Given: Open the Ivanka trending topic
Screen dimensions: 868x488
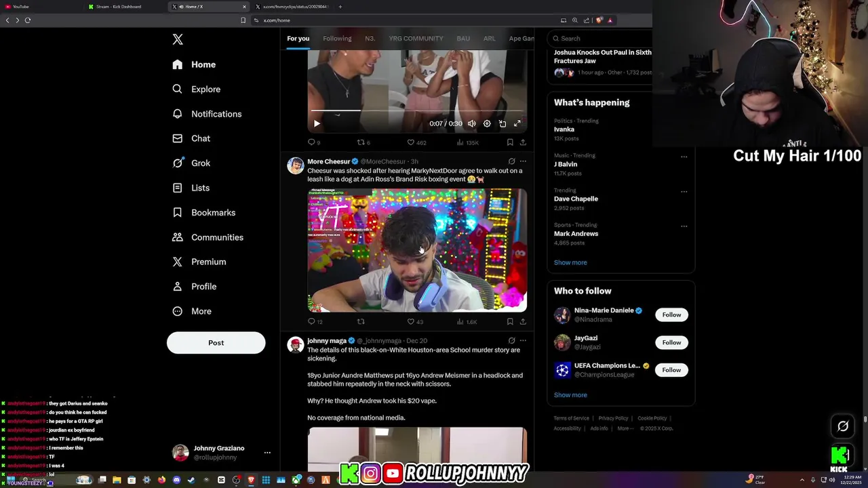Looking at the screenshot, I should pyautogui.click(x=564, y=129).
